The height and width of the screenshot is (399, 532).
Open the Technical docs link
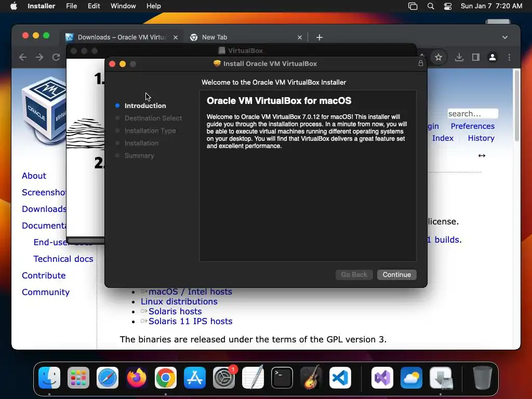pos(63,259)
